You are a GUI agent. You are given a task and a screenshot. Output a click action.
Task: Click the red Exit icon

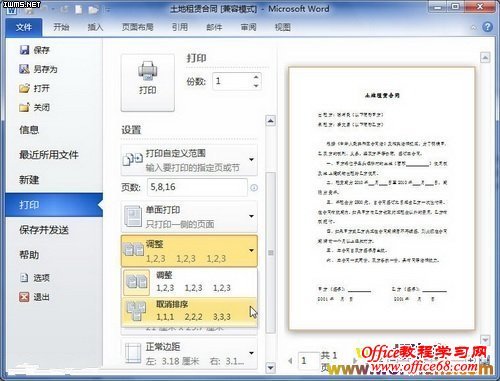tap(24, 297)
